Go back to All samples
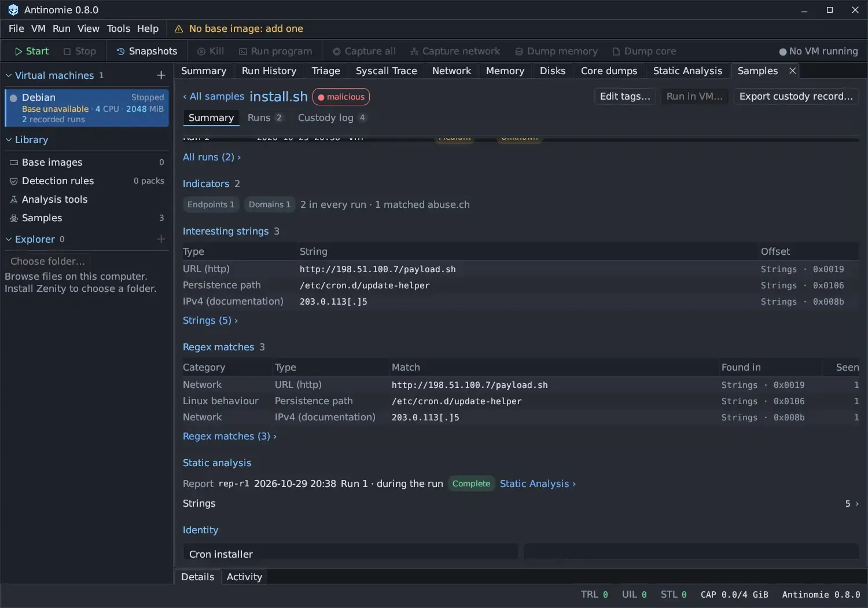 coord(214,96)
